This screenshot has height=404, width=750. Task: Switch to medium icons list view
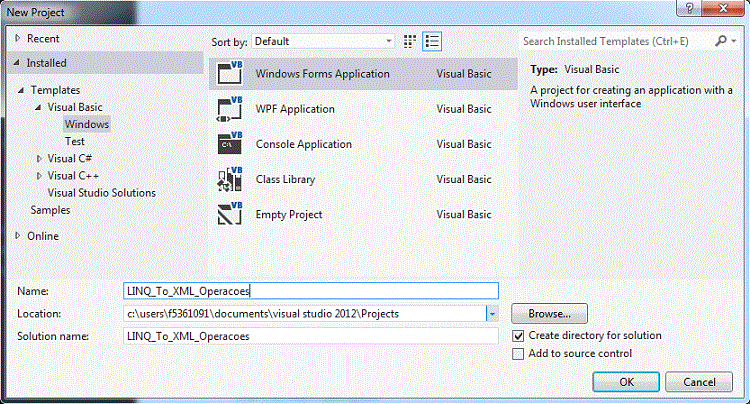pos(432,42)
